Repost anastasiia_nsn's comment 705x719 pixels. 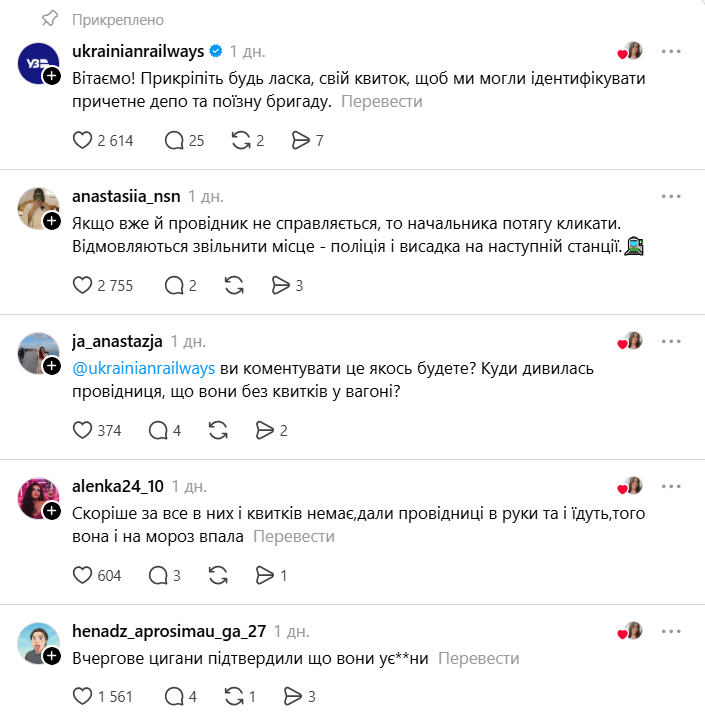[235, 286]
